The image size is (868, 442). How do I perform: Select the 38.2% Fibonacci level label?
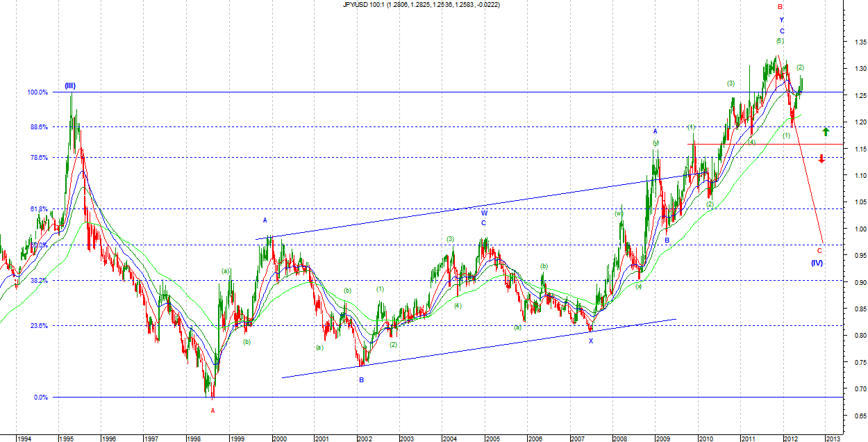click(39, 281)
